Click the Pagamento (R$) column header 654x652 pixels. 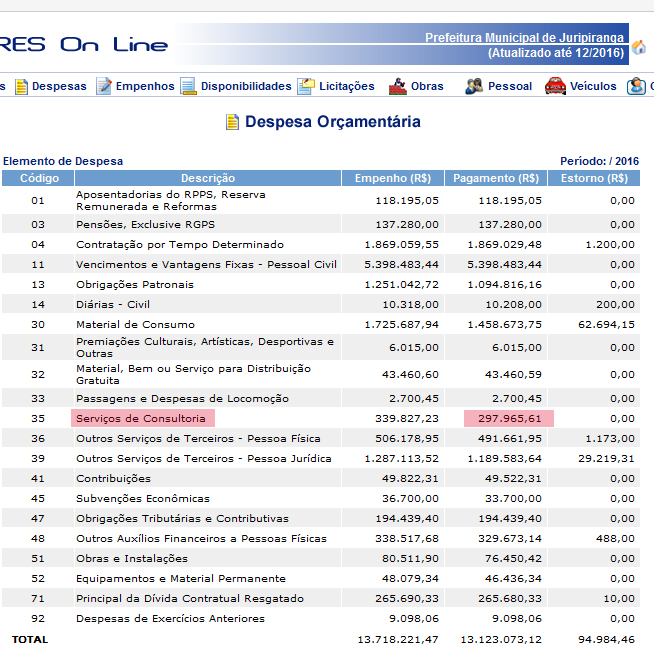tap(496, 178)
